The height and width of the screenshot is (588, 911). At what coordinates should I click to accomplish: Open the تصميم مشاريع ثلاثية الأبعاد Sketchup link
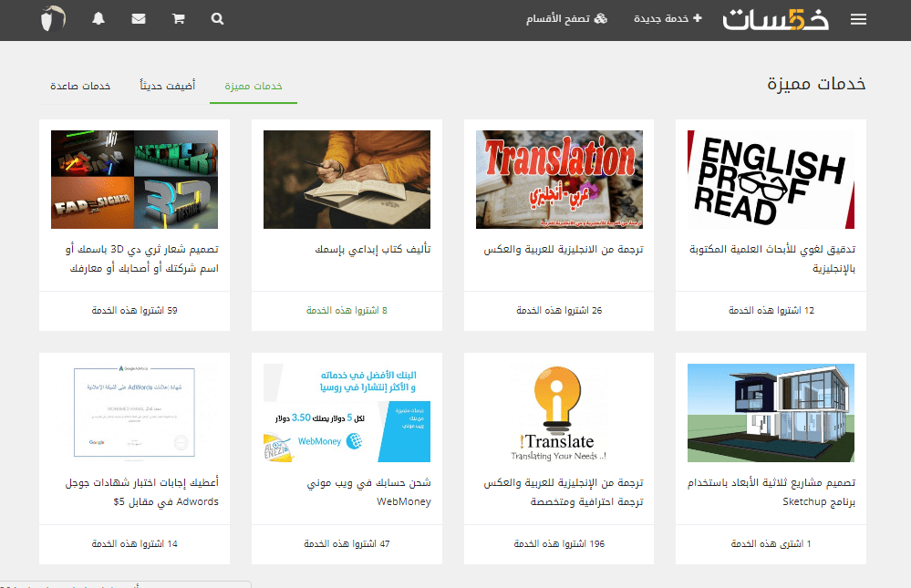point(771,492)
